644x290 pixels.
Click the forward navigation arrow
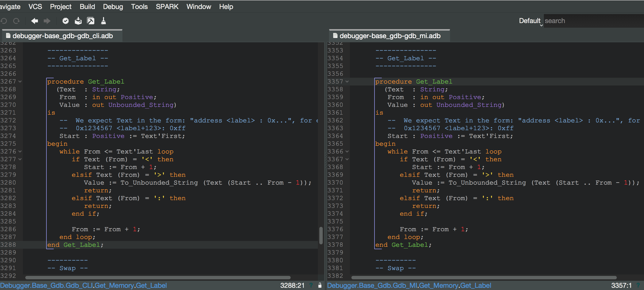click(47, 21)
